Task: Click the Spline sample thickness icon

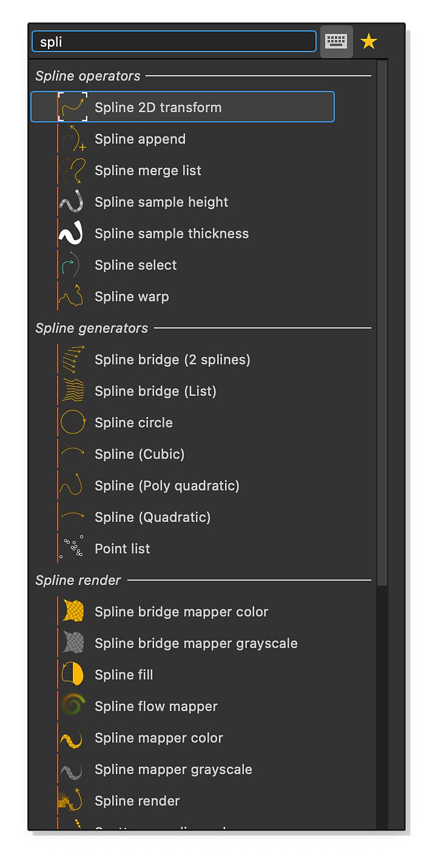Action: click(x=72, y=233)
